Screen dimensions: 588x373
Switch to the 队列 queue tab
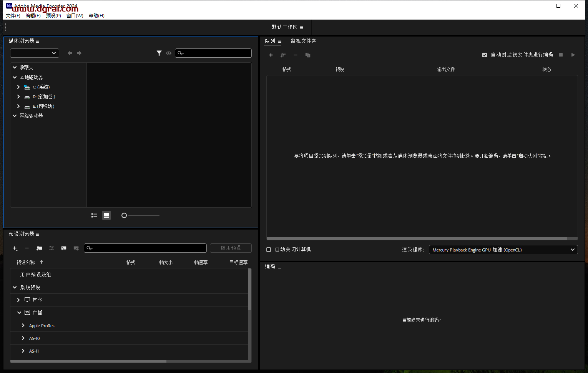tap(270, 41)
